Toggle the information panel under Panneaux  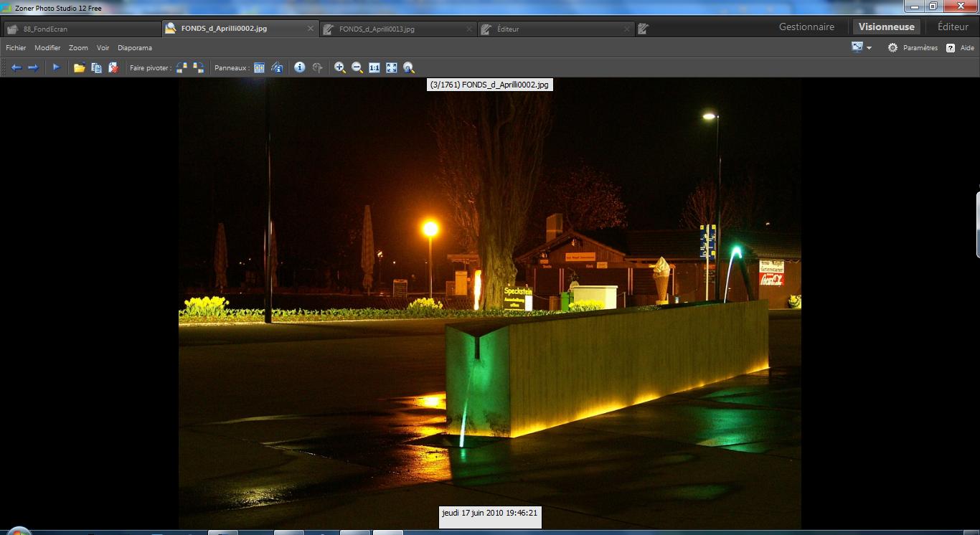pos(276,67)
